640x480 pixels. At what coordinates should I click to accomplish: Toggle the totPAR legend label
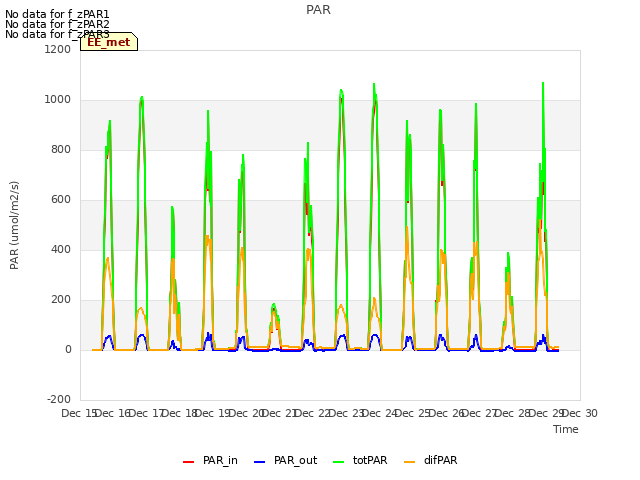click(x=370, y=460)
